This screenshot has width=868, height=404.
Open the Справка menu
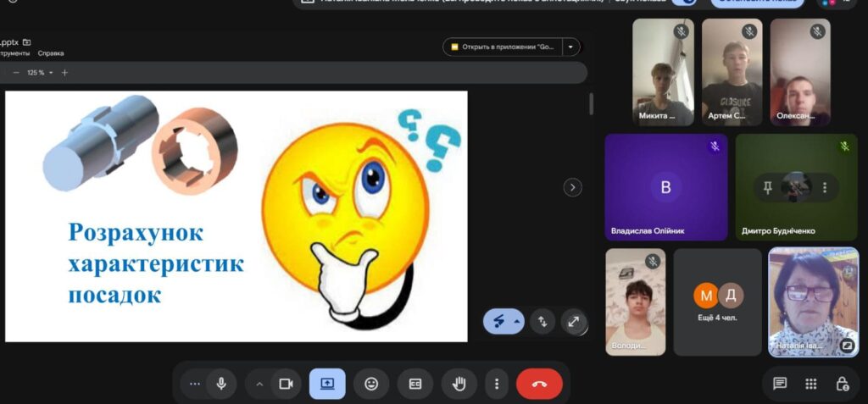coord(51,53)
